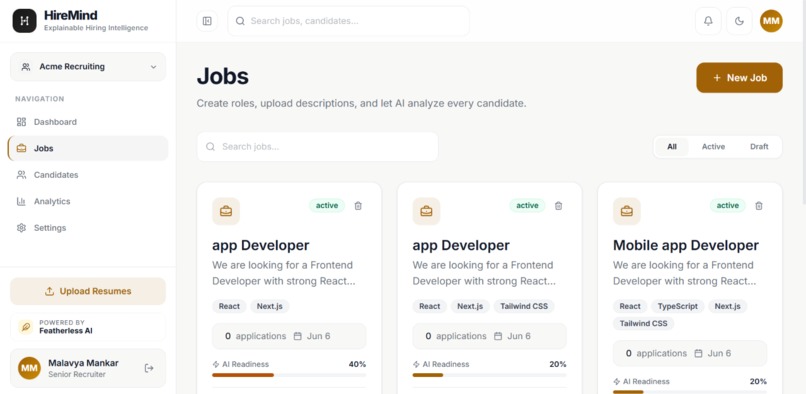806x394 pixels.
Task: Select Jobs in the sidebar navigation
Action: coord(88,148)
